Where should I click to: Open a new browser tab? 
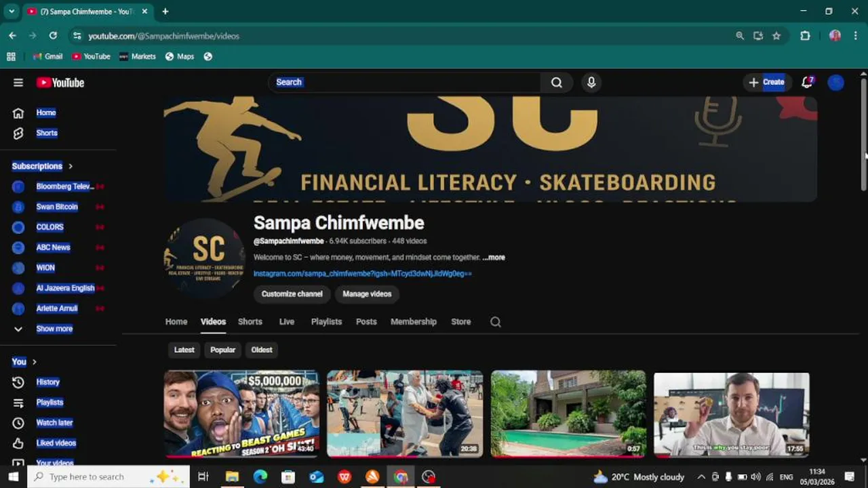(x=165, y=12)
